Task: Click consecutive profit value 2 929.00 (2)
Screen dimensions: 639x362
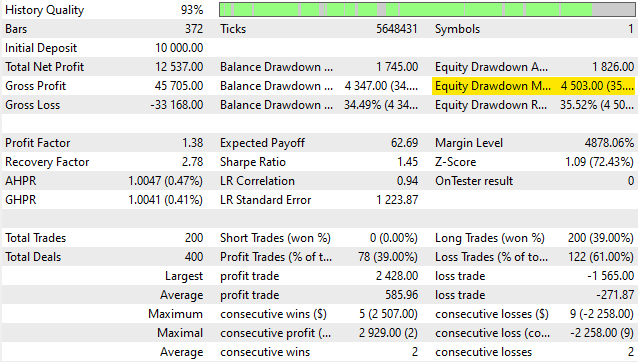Action: pyautogui.click(x=388, y=333)
